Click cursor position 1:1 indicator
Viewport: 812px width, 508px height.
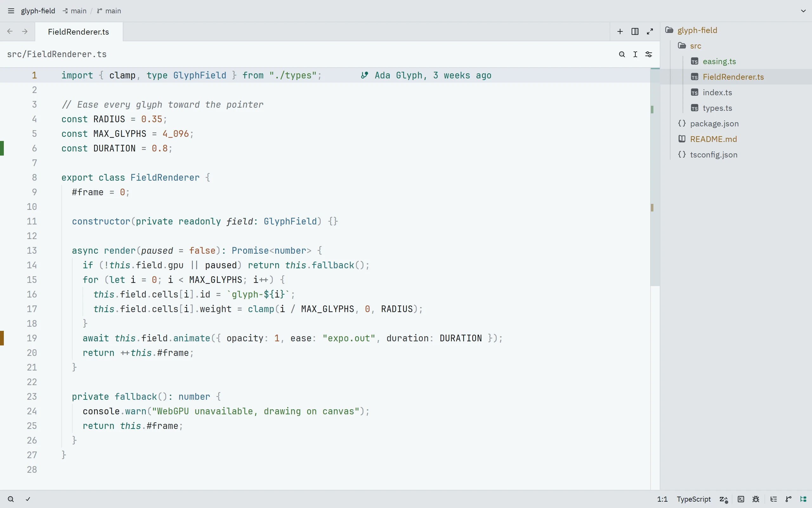662,499
